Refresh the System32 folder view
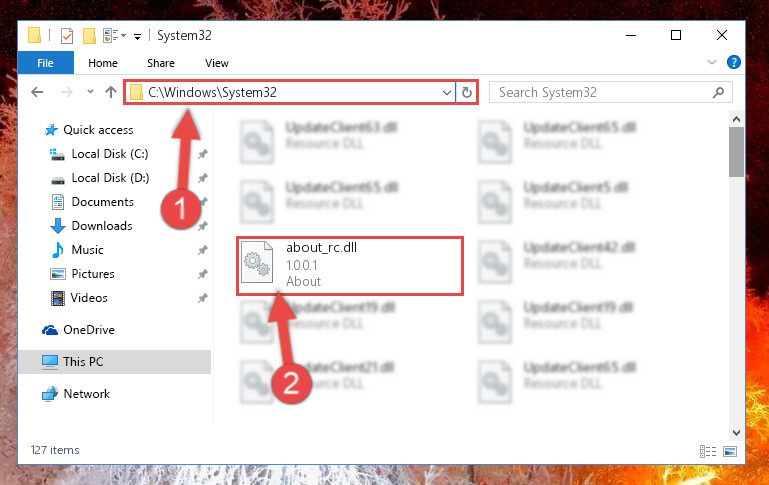769x485 pixels. click(x=466, y=92)
